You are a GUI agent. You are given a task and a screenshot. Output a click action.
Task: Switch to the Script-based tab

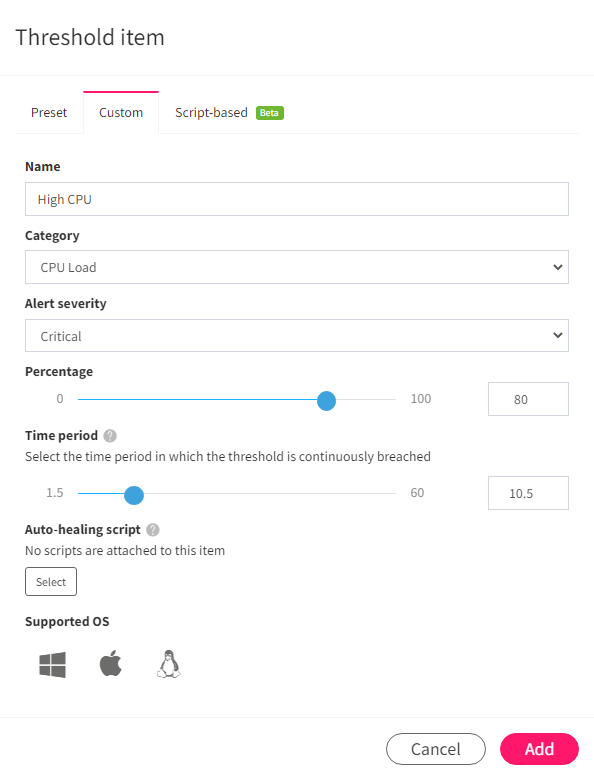(x=229, y=113)
